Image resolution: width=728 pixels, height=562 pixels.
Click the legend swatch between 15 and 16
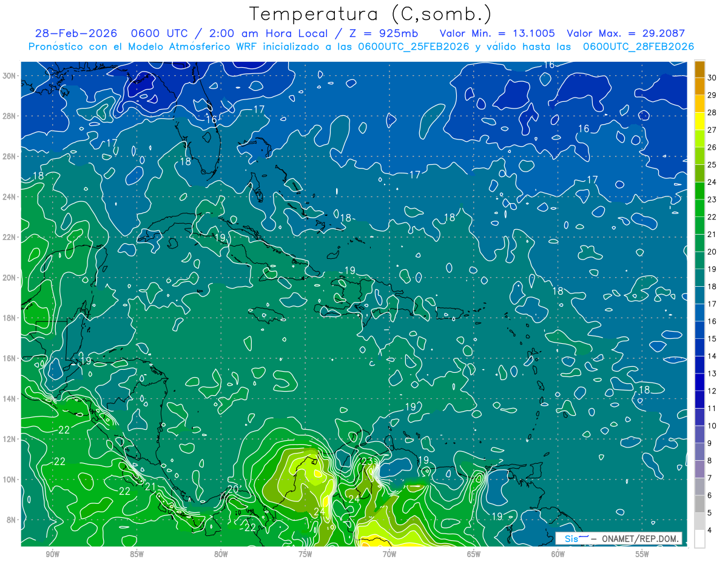699,330
